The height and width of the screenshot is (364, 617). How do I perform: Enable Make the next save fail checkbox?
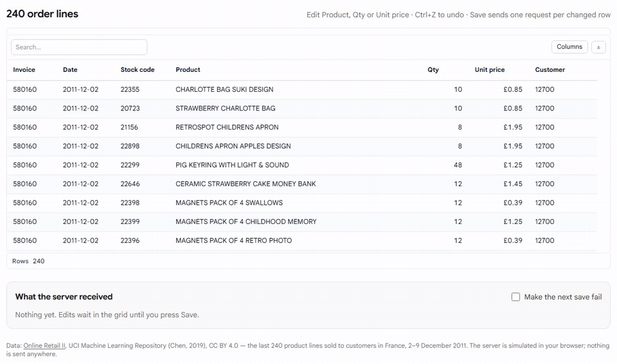[515, 297]
